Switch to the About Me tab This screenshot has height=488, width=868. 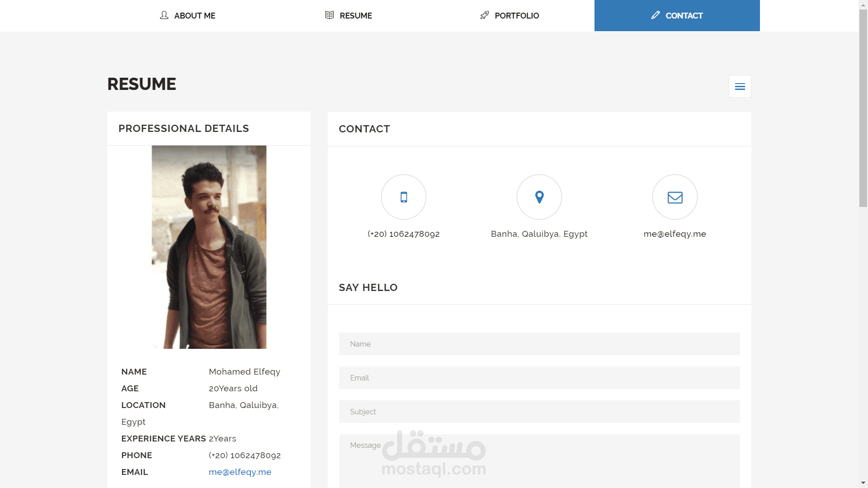point(195,16)
